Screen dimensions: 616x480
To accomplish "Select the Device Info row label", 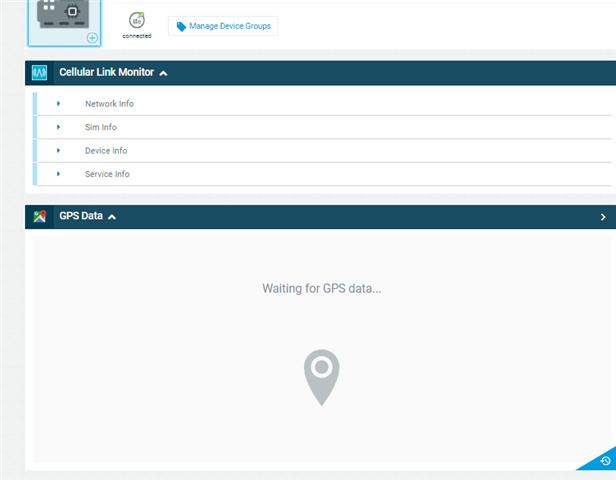I will tap(106, 150).
